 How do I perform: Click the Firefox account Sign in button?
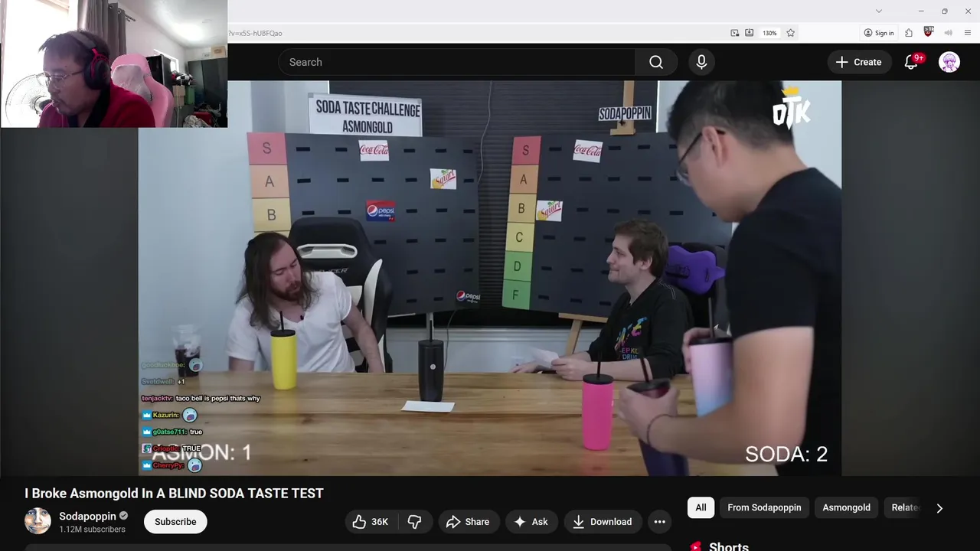[x=879, y=33]
